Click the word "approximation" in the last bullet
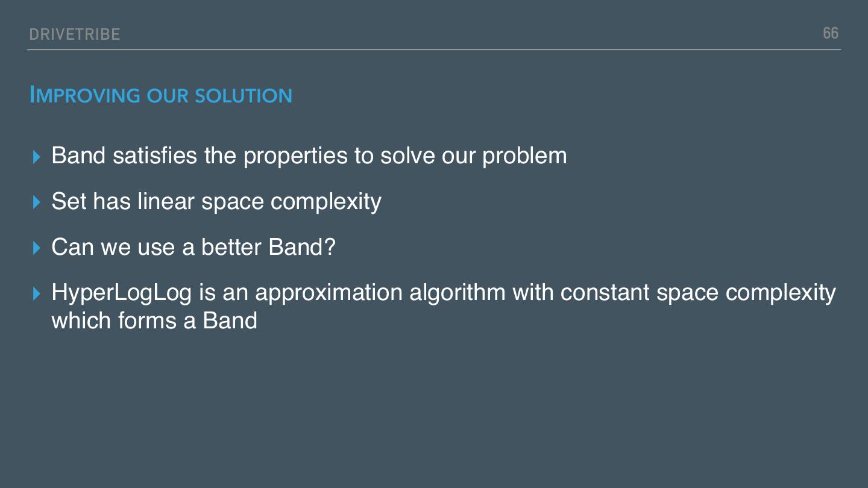Screen dimensions: 868x488 329,293
